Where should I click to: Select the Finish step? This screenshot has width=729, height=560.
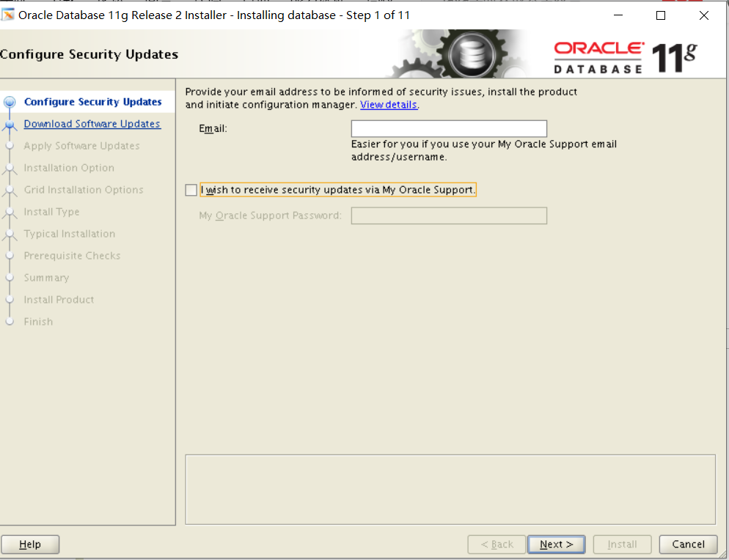click(38, 322)
